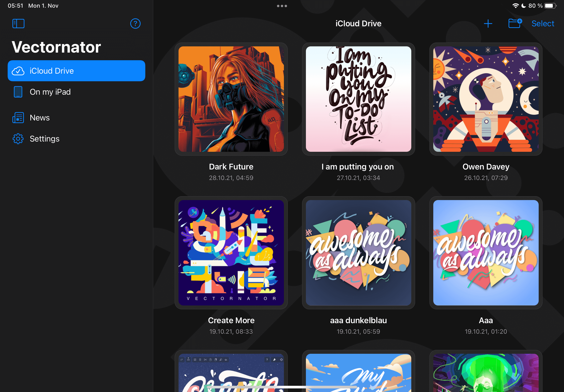Click the 'Owen Davey' document title
Viewport: 564px width, 392px height.
(x=486, y=167)
